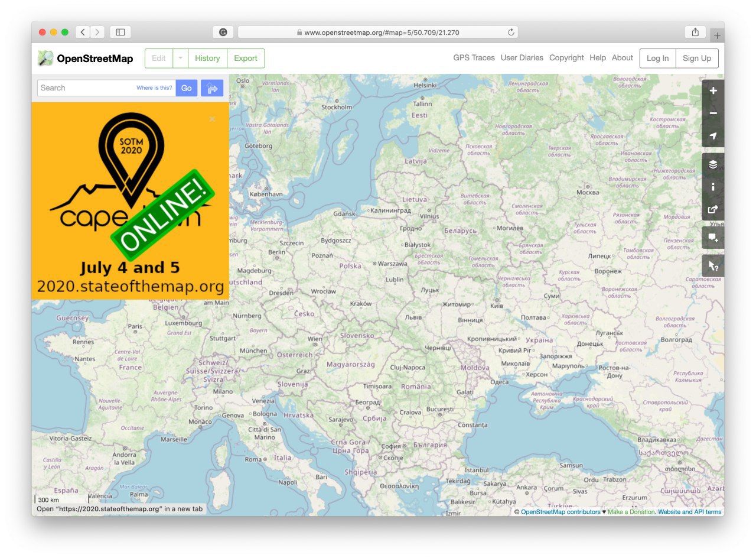This screenshot has width=756, height=558.
Task: Click the Safari address bar URL
Action: click(377, 33)
